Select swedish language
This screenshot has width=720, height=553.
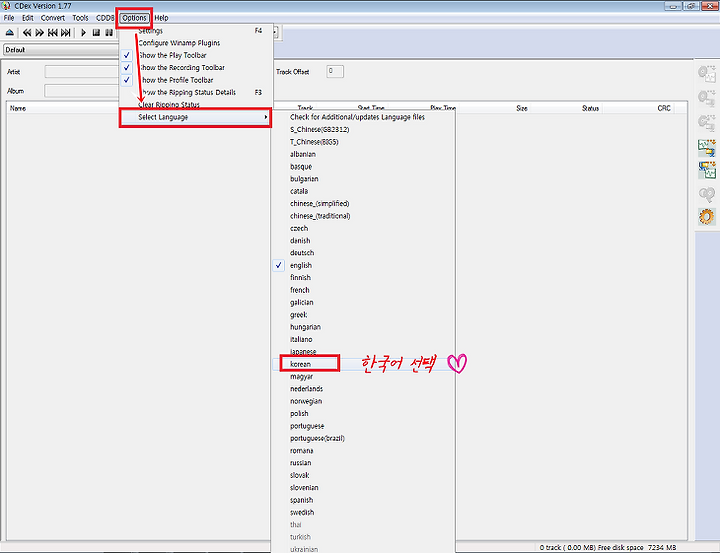point(363,513)
